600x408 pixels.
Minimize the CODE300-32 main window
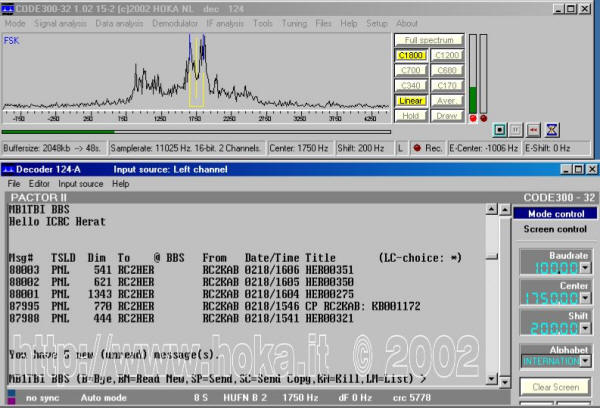tap(559, 8)
